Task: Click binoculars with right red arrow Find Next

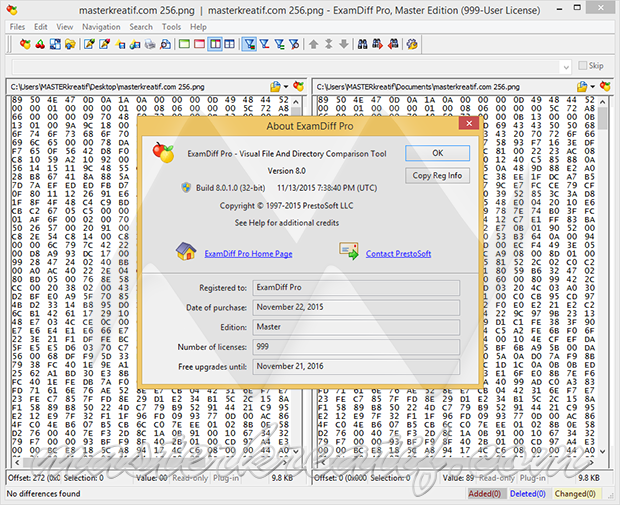Action: [x=378, y=44]
